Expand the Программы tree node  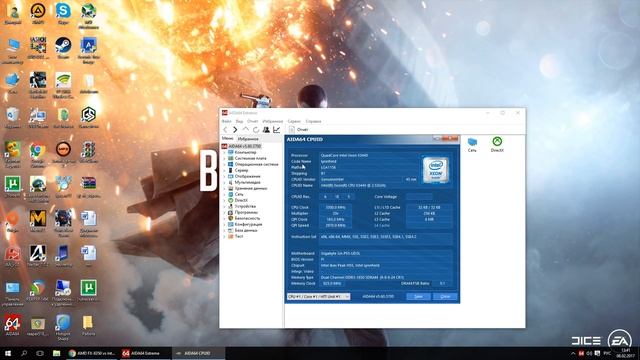(224, 212)
